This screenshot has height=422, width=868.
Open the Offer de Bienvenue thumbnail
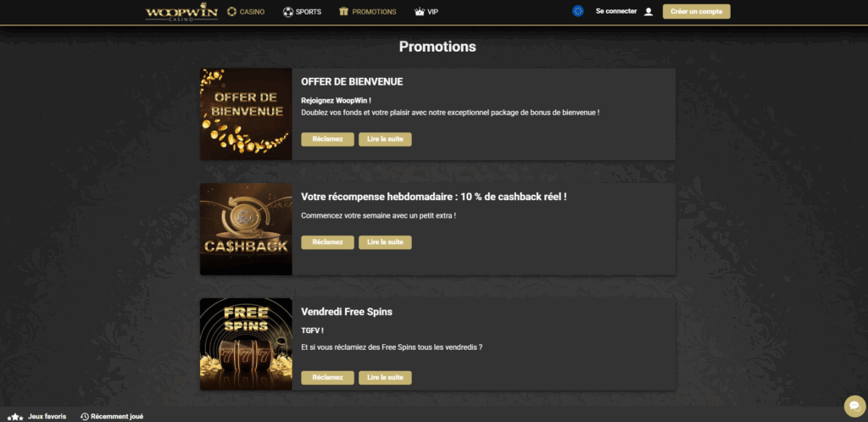tap(246, 114)
